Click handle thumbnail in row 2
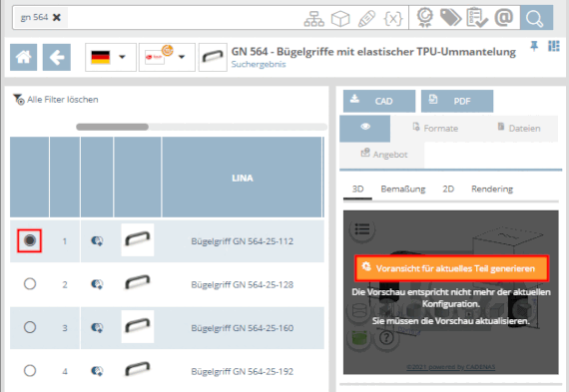Viewport: 569px width, 392px height. 137,282
